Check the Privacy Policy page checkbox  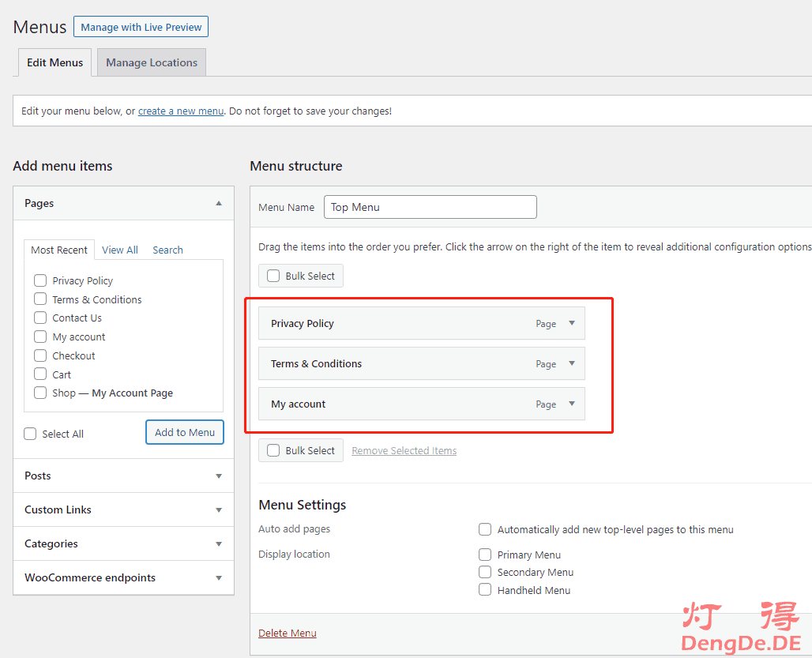[40, 280]
